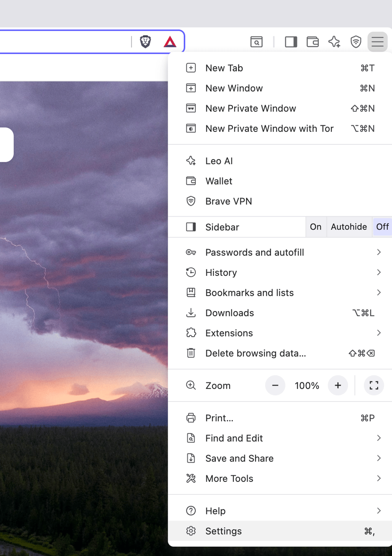Toggle the sidebar panel toolbar icon
Screen dimensions: 392x556
(x=291, y=41)
